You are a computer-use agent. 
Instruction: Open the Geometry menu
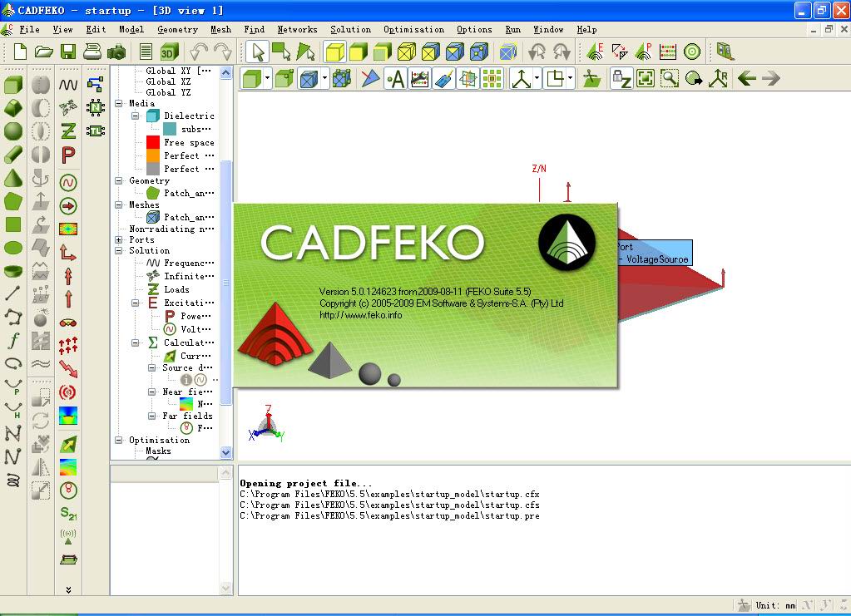pos(177,29)
